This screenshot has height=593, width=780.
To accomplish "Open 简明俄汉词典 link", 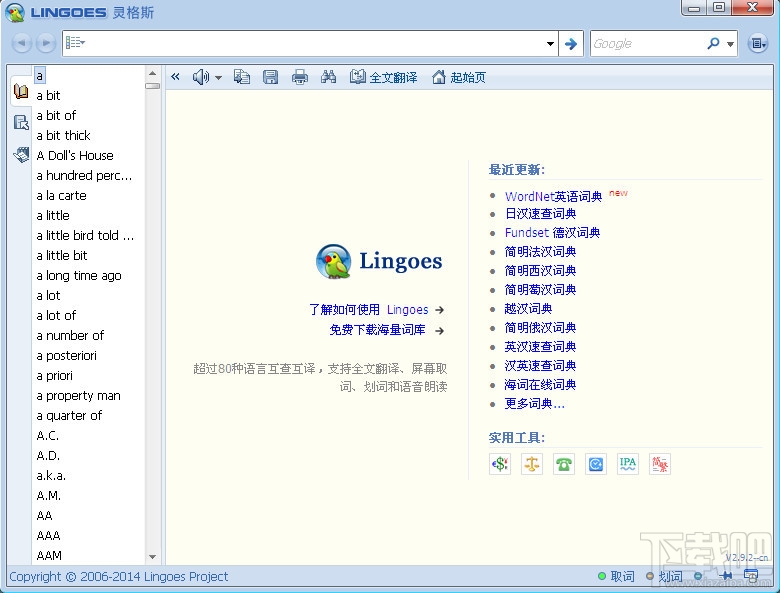I will coord(540,327).
